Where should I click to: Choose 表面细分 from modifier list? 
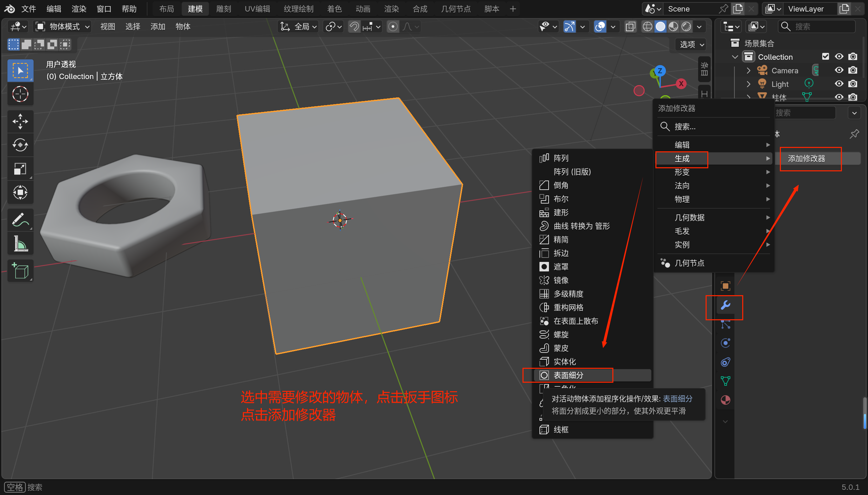[568, 375]
